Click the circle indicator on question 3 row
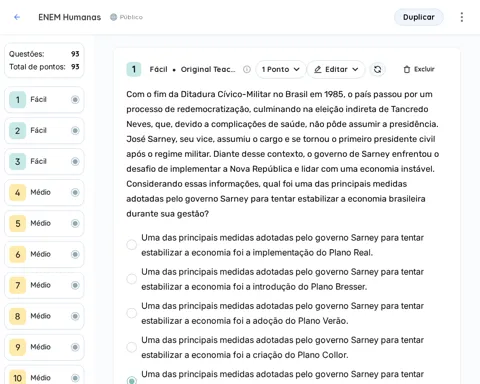480x384 pixels. click(75, 162)
